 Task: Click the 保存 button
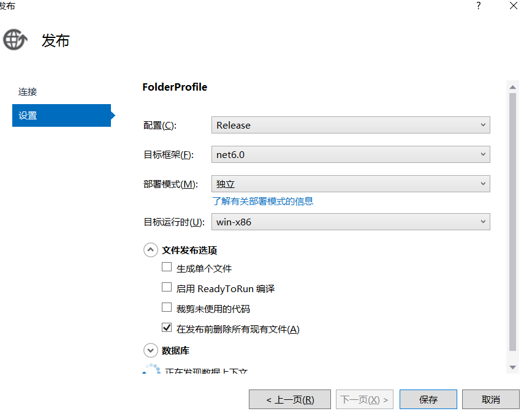pyautogui.click(x=428, y=399)
